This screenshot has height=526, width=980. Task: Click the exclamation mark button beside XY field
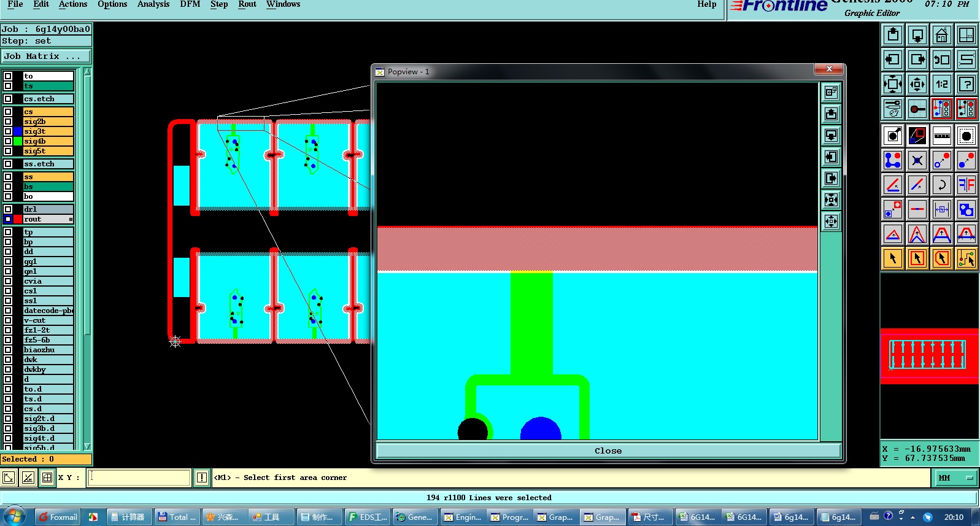click(202, 477)
